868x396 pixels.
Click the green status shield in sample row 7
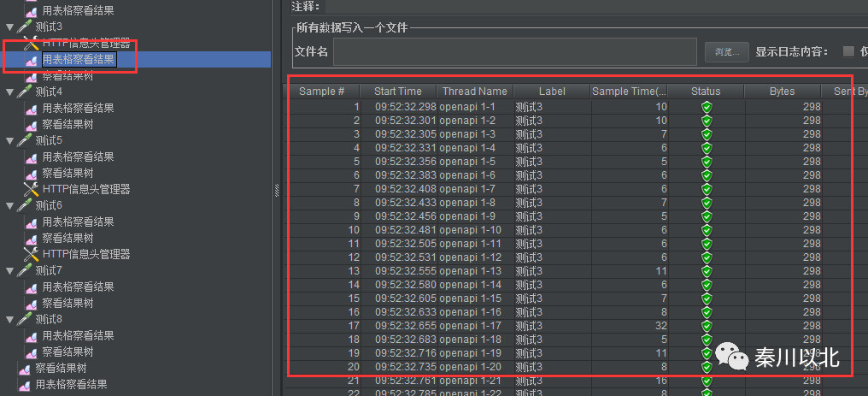(707, 189)
